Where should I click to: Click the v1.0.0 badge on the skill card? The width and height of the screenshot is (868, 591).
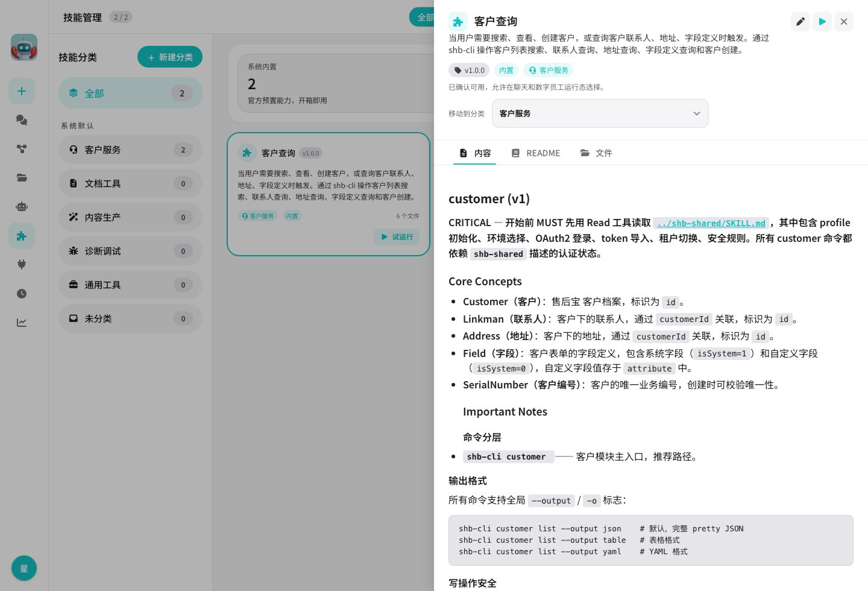click(311, 153)
